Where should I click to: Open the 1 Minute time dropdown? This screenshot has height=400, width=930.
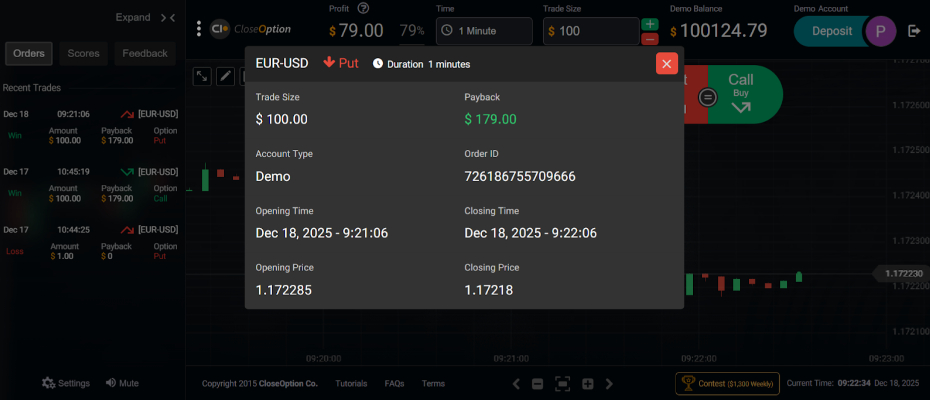(x=484, y=31)
